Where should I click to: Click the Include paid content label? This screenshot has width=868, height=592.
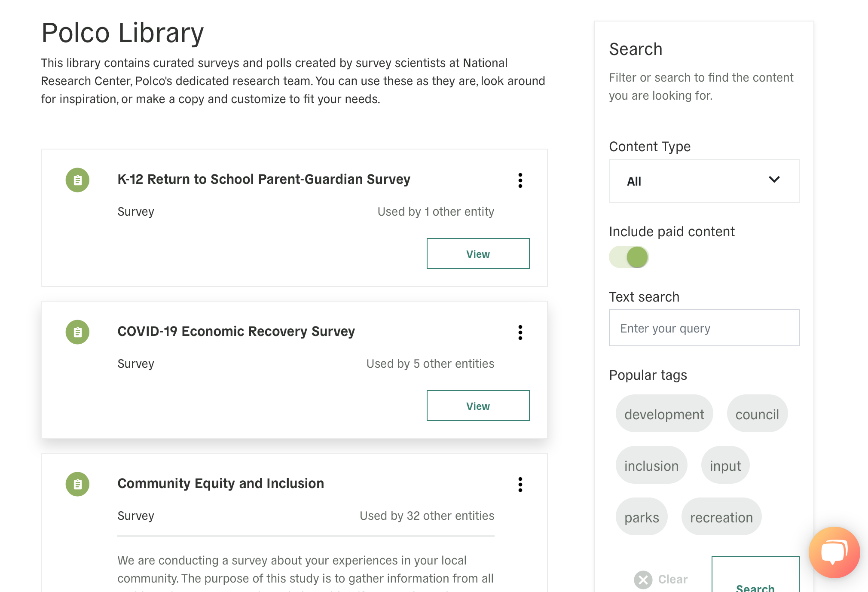(x=672, y=232)
